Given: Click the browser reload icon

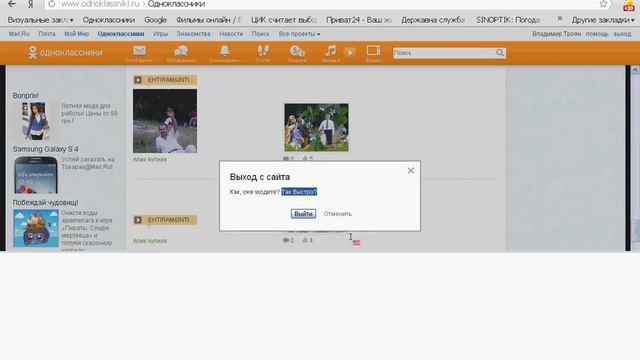Looking at the screenshot, I should click(x=51, y=4).
